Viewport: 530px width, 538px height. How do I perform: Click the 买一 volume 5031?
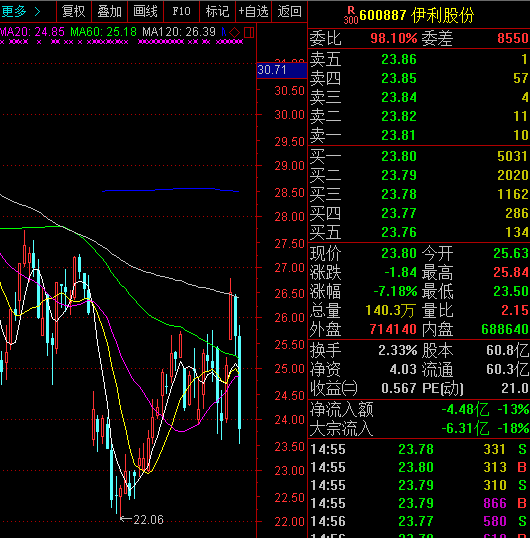[513, 156]
